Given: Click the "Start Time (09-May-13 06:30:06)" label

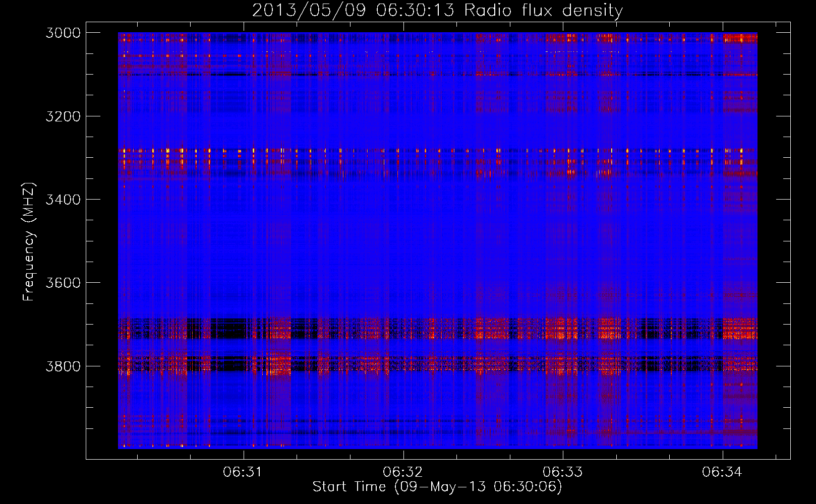Looking at the screenshot, I should pyautogui.click(x=437, y=487).
